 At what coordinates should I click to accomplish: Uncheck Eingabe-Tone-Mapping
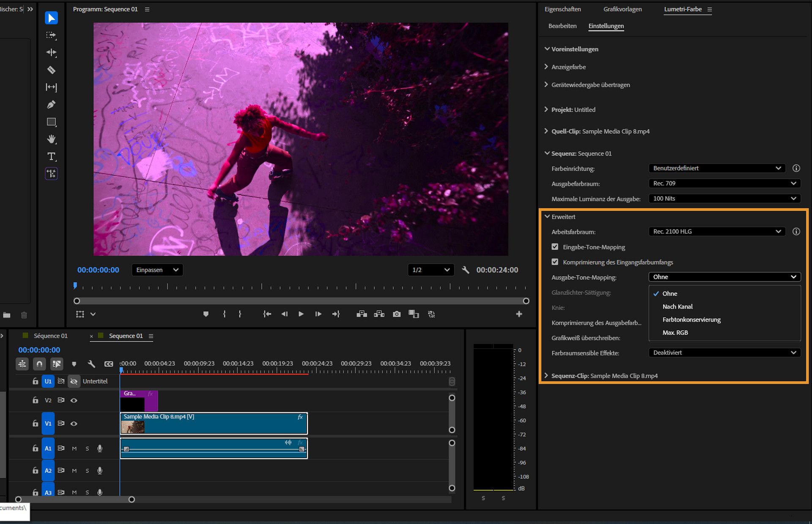tap(554, 246)
